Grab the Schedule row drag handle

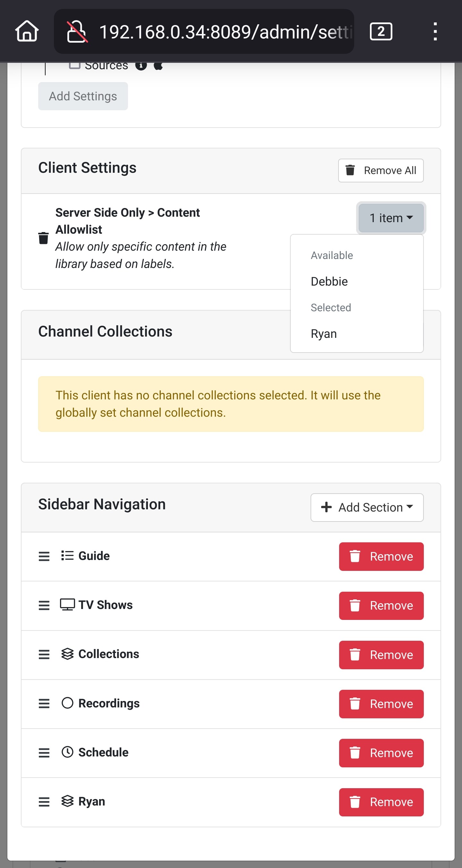[x=44, y=752]
